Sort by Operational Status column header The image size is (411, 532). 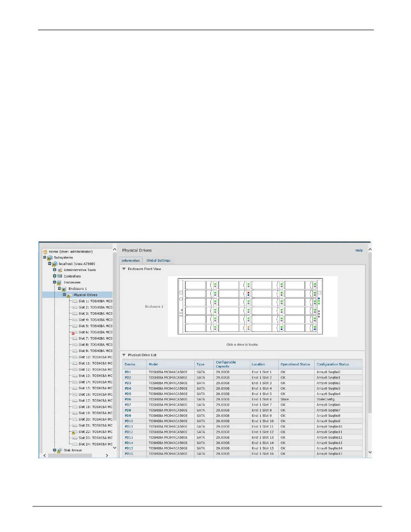295,364
